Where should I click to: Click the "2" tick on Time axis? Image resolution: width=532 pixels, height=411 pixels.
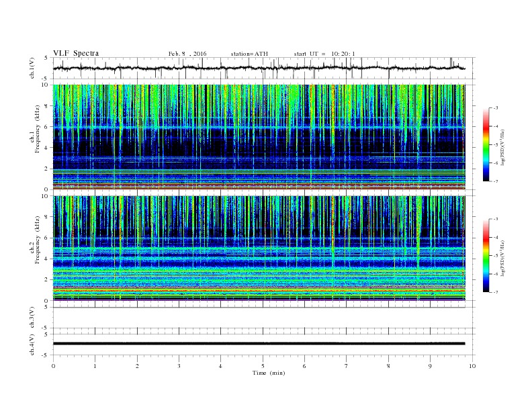coord(137,366)
